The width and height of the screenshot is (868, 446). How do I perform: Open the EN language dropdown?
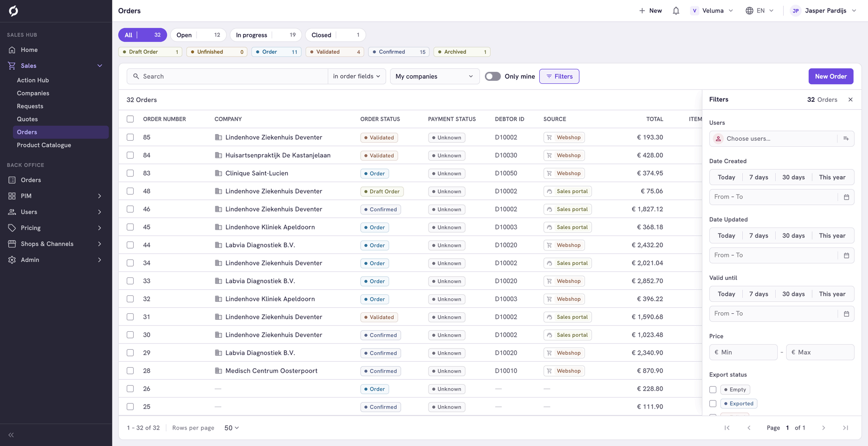tap(760, 10)
